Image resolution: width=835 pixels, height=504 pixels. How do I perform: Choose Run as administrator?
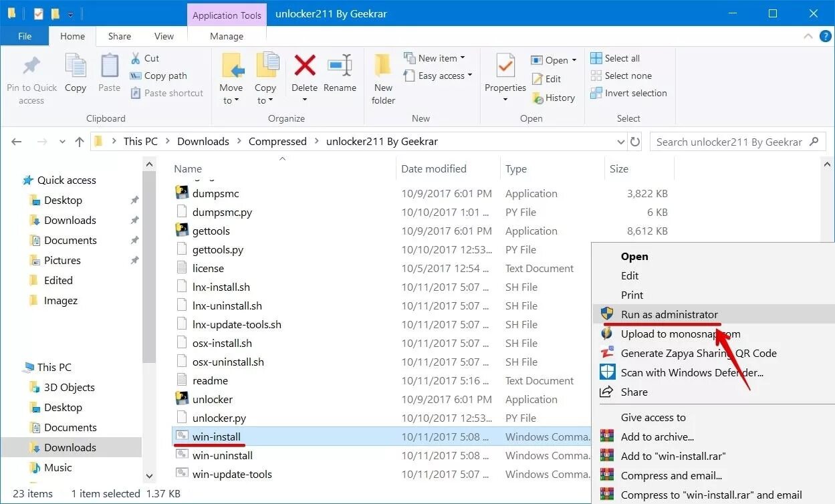669,314
